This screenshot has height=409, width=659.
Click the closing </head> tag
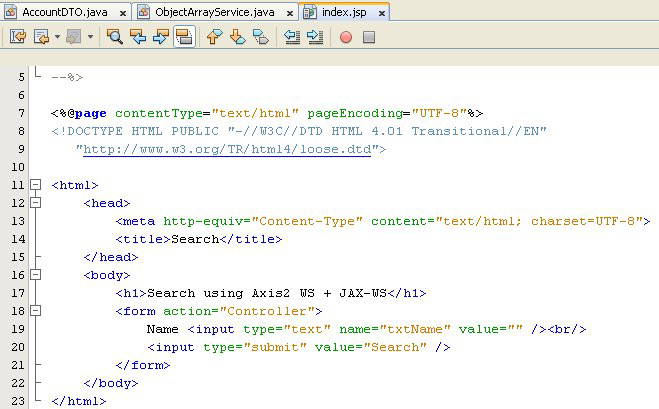click(x=111, y=257)
